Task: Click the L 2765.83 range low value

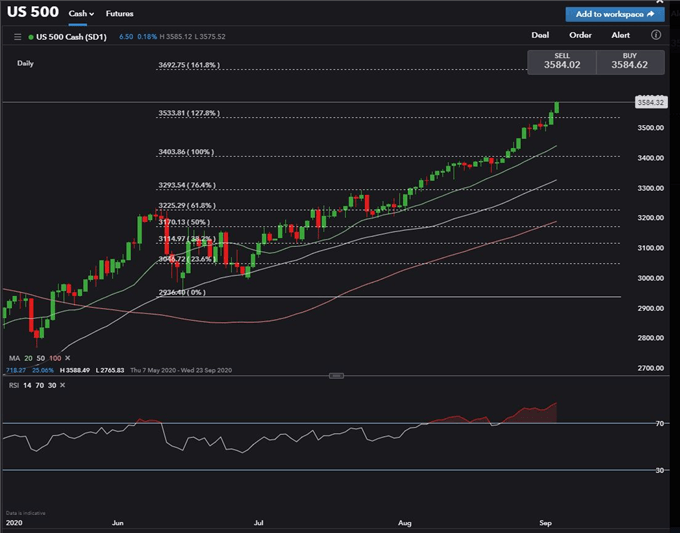Action: 110,370
